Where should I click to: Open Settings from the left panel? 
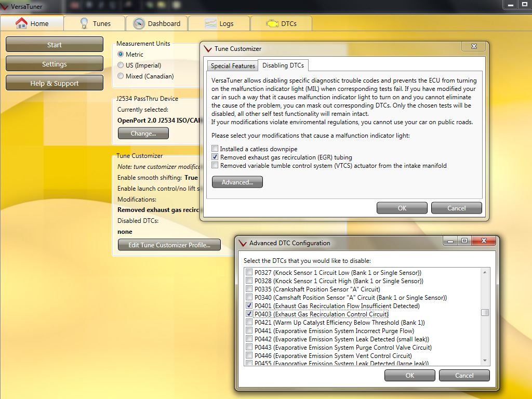point(54,64)
